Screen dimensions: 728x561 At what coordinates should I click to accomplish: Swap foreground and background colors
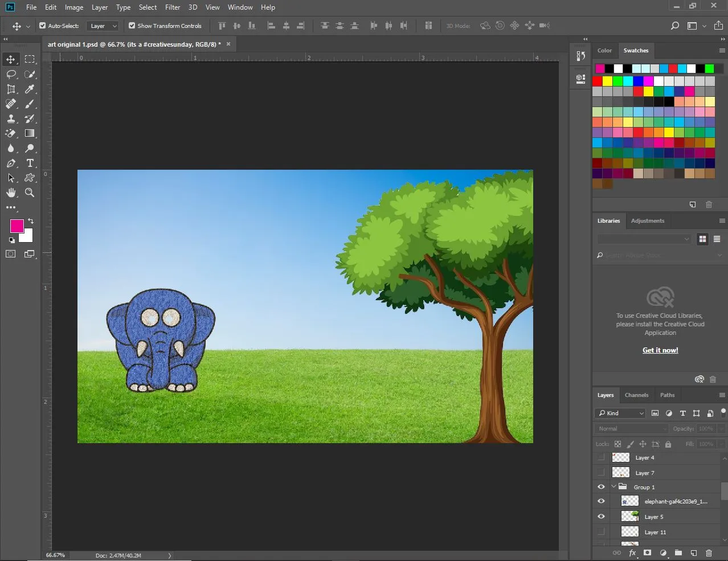click(31, 221)
